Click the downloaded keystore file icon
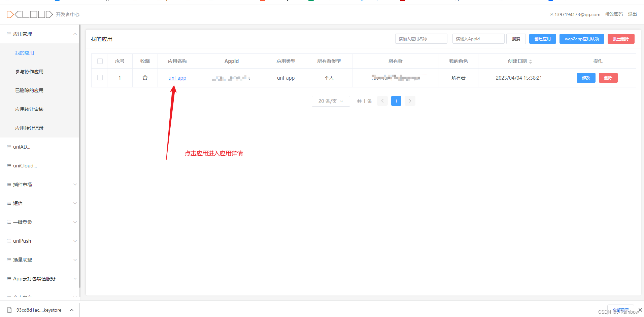This screenshot has width=644, height=317. [x=9, y=310]
